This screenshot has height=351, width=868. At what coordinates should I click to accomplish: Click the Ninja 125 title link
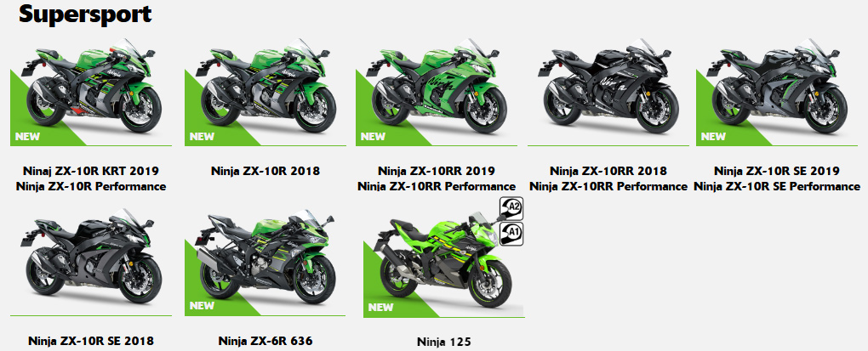[444, 343]
